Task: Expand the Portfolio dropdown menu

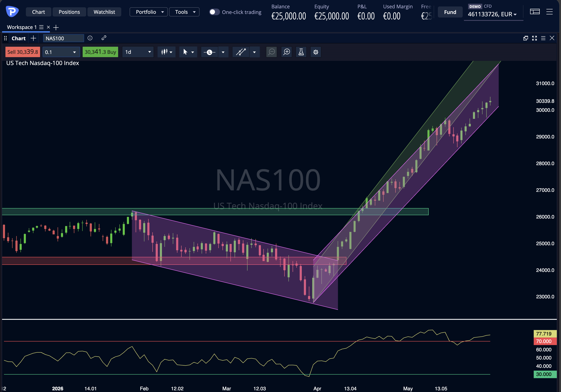Action: 149,12
